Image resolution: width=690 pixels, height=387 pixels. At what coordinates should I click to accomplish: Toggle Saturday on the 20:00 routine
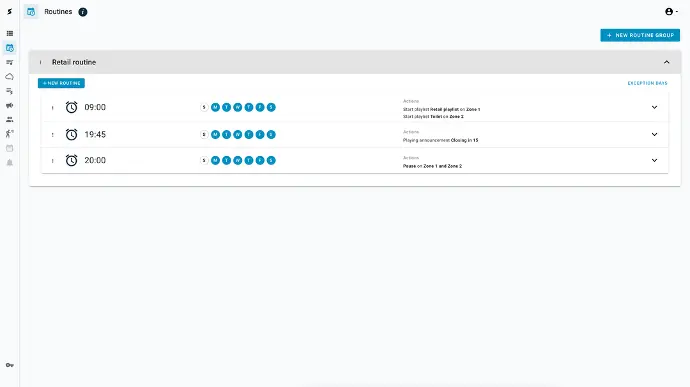[x=271, y=161]
